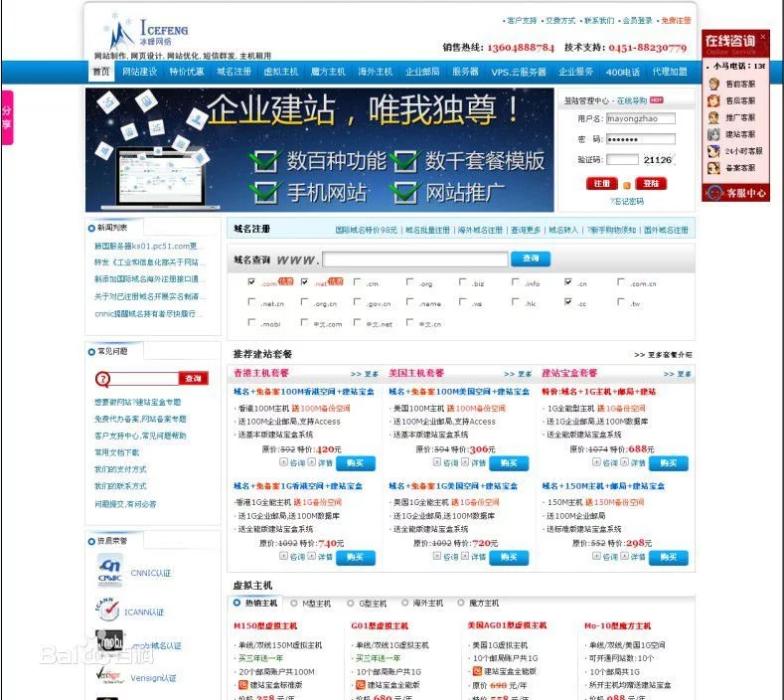Click the blue 查询 domain search button

[531, 259]
